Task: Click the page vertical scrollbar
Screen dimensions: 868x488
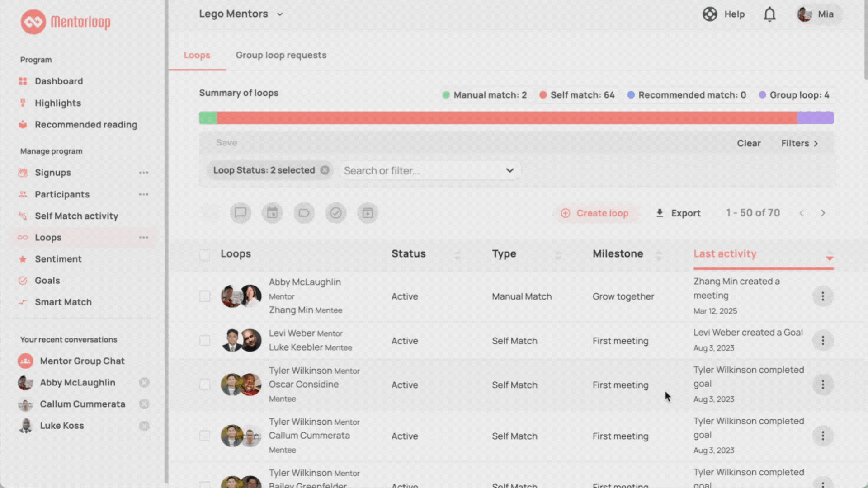Action: 865,41
